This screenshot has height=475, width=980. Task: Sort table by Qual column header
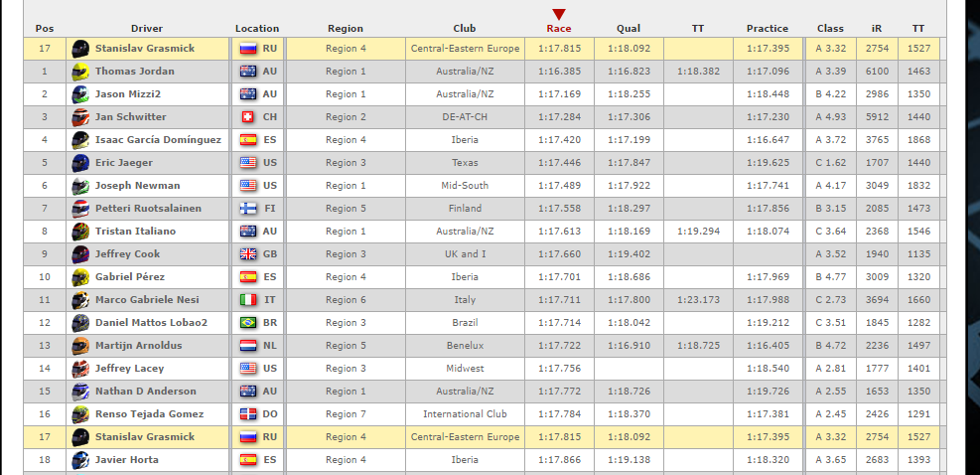(x=628, y=29)
